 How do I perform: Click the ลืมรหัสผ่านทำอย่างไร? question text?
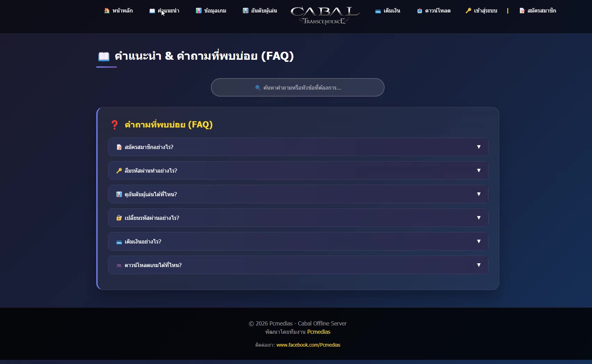pos(151,171)
